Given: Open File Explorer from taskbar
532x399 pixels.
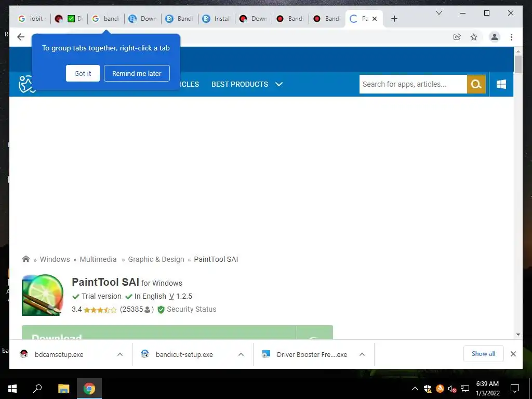Looking at the screenshot, I should (63, 389).
